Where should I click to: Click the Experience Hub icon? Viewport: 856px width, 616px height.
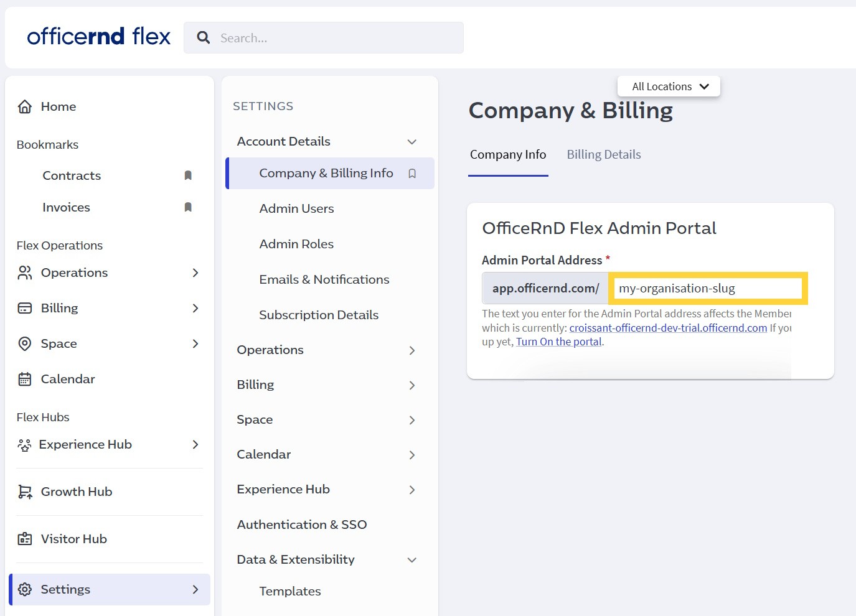[x=24, y=444]
